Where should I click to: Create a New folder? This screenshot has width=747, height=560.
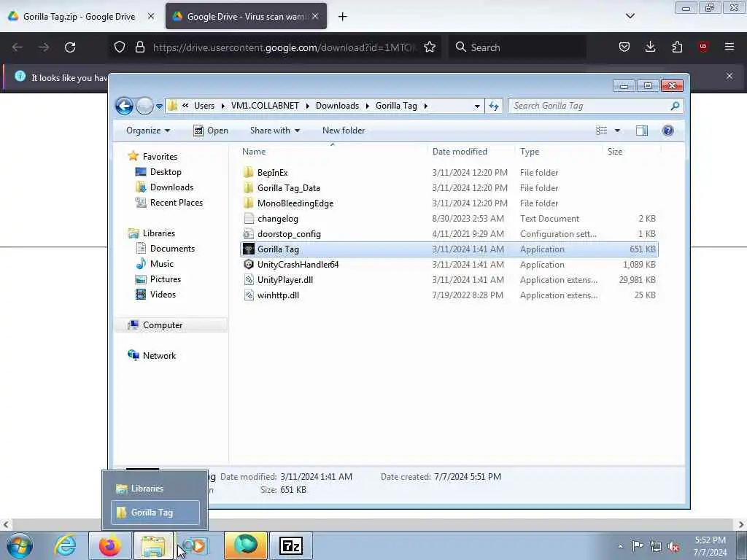(x=344, y=131)
